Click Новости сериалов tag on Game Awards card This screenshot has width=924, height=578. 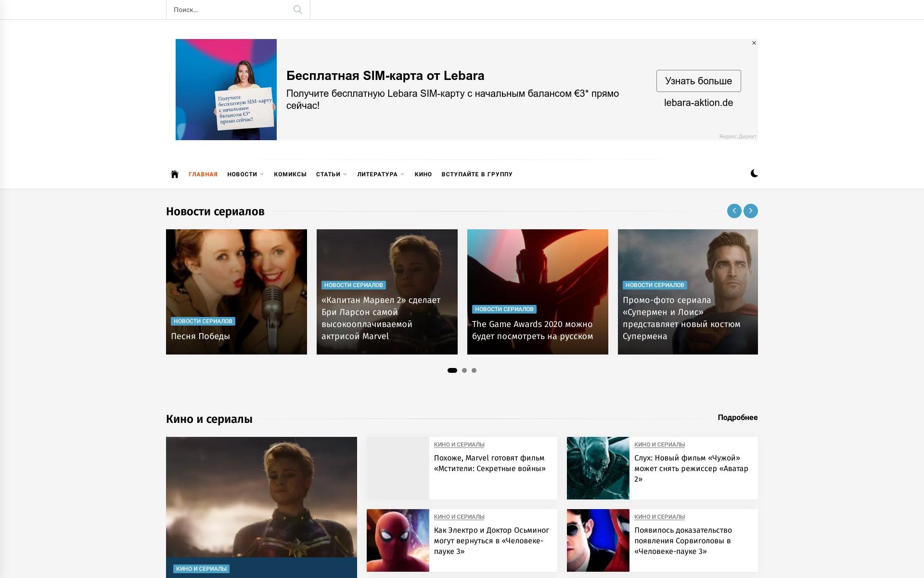(x=504, y=309)
